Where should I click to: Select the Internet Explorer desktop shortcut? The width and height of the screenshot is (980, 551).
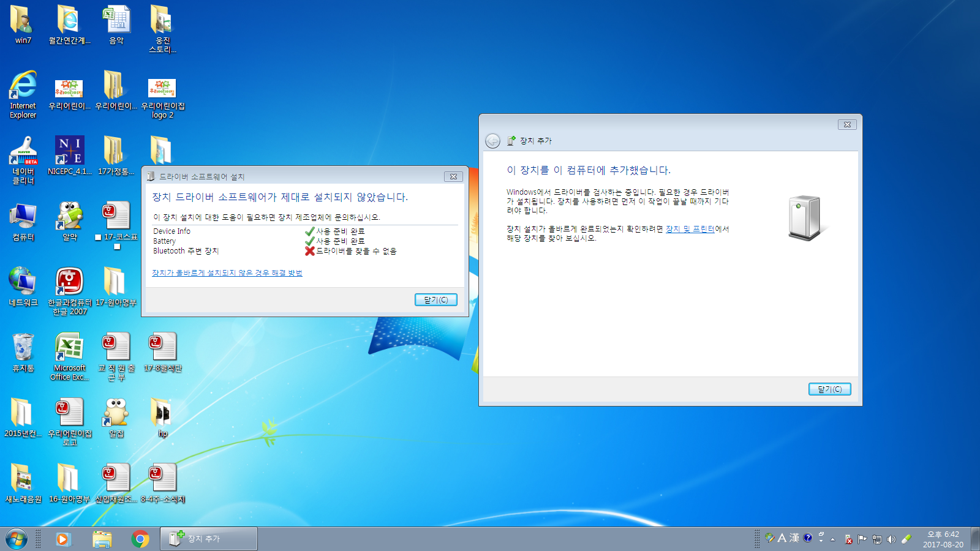(x=23, y=94)
